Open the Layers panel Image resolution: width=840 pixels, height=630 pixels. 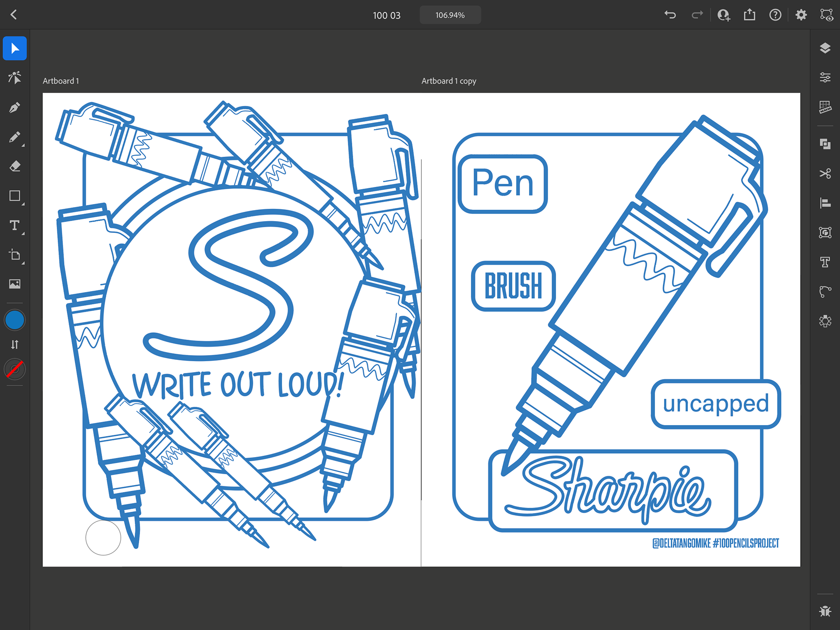click(x=825, y=48)
